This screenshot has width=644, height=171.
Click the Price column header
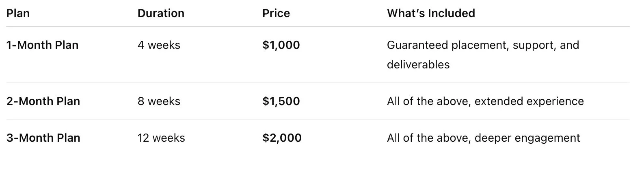coord(276,13)
